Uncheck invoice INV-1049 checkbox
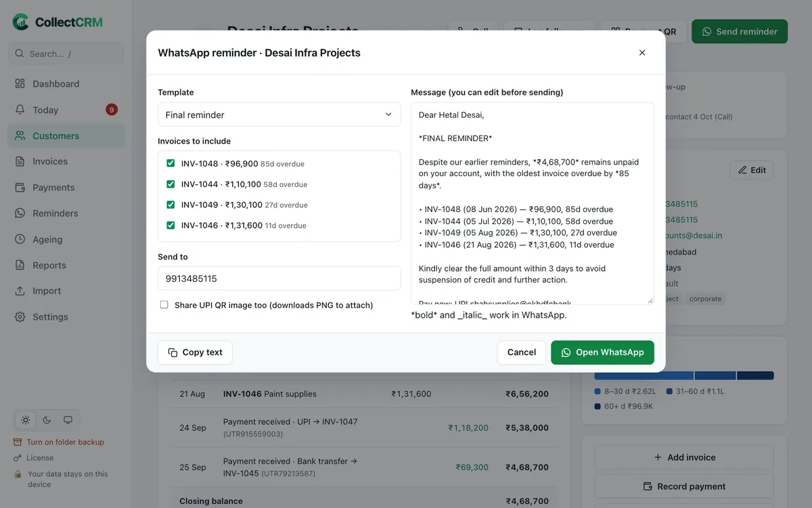This screenshot has width=812, height=508. coord(171,205)
